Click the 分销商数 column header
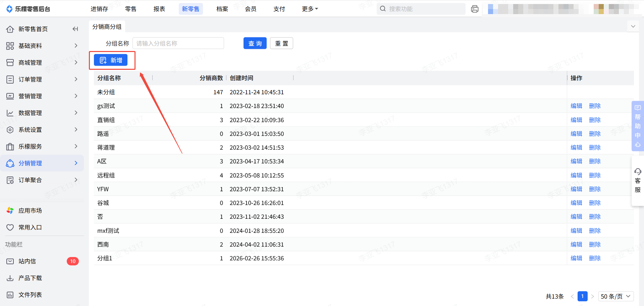 pos(211,78)
